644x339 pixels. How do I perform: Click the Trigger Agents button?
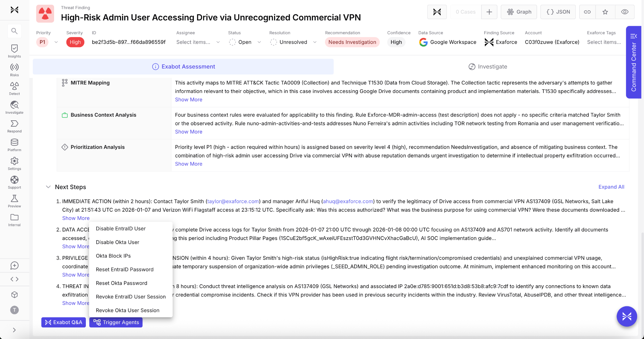pos(116,322)
